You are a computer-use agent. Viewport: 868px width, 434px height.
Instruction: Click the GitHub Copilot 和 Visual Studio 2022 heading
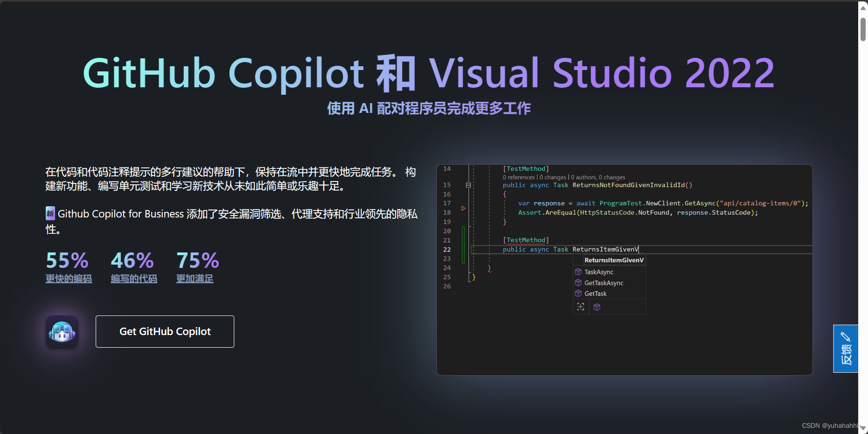coord(428,73)
